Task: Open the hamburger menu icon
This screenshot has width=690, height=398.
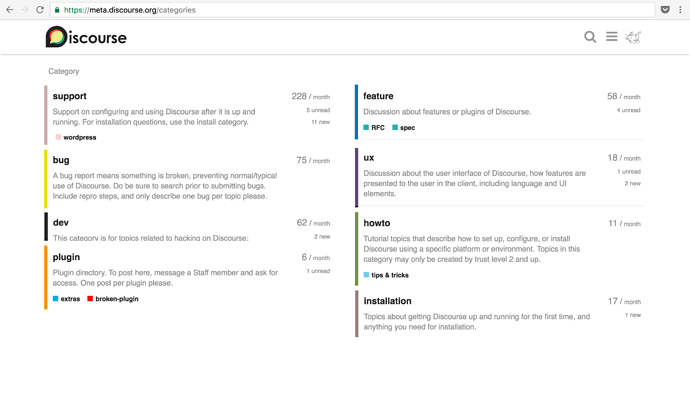Action: click(x=612, y=37)
